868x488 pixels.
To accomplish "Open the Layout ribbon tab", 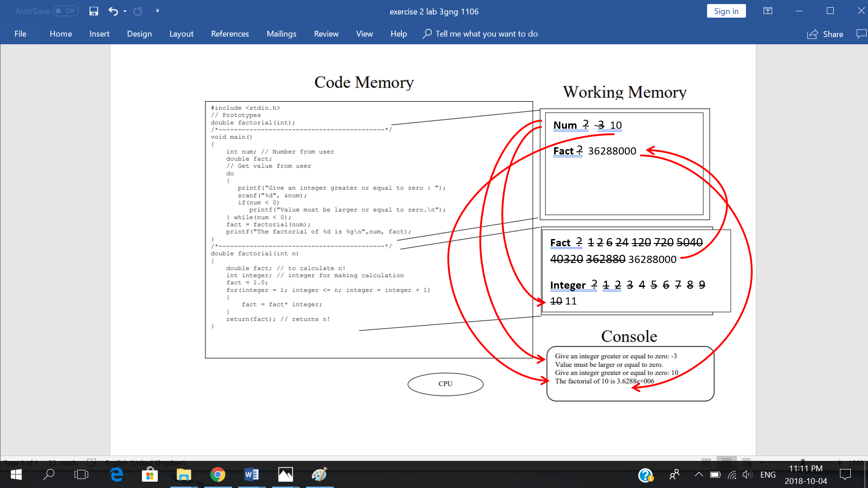I will pos(181,34).
